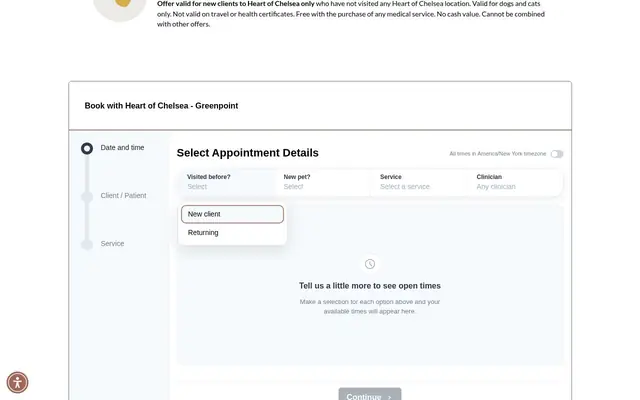Click the Service step dot
The image size is (640, 400).
87,244
